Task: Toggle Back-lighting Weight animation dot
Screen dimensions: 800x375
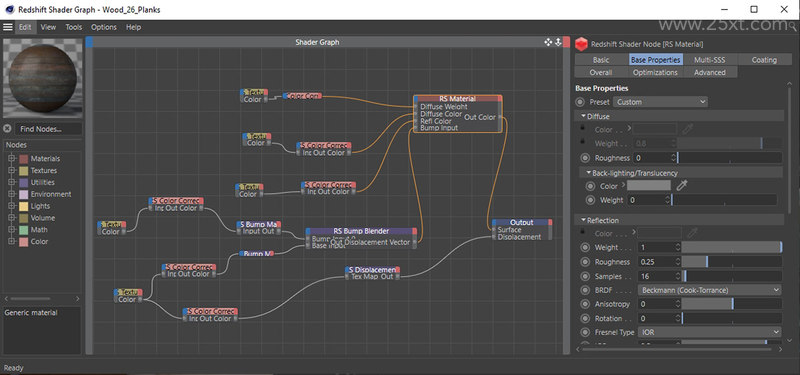Action: tap(591, 200)
